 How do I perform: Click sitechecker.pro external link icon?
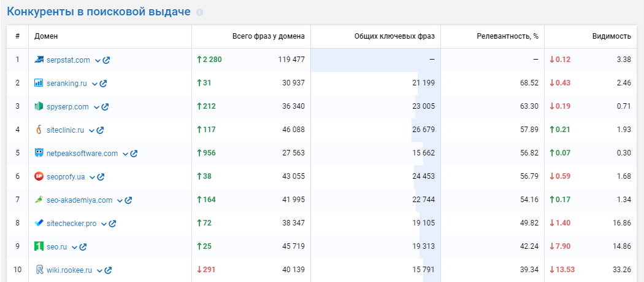click(x=112, y=224)
